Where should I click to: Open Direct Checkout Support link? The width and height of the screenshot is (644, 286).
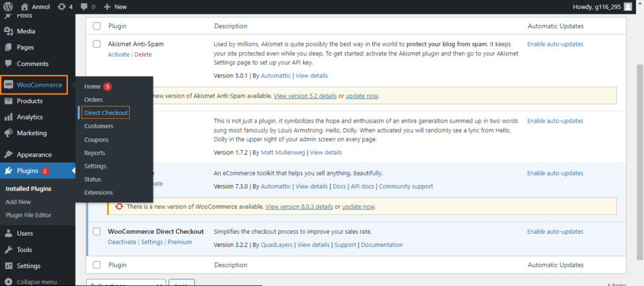coord(345,245)
